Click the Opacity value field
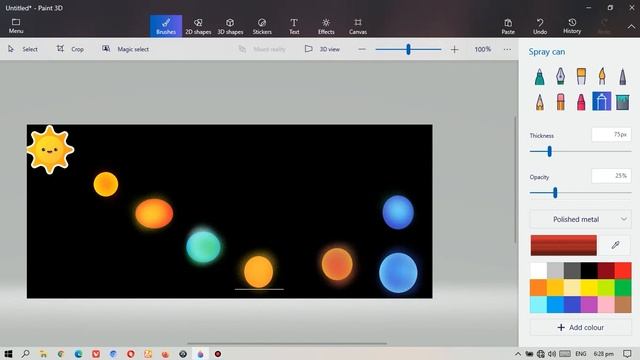Image resolution: width=640 pixels, height=360 pixels. click(611, 176)
